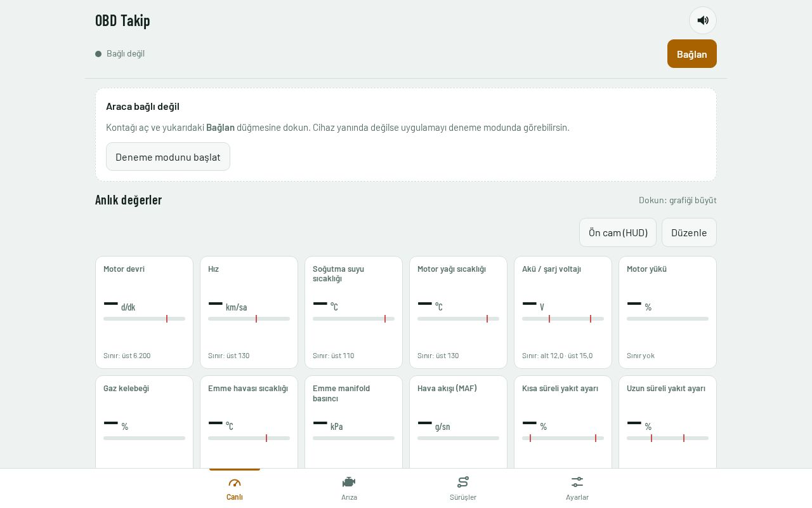
Task: Switch to the Arıza tab label
Action: [349, 497]
